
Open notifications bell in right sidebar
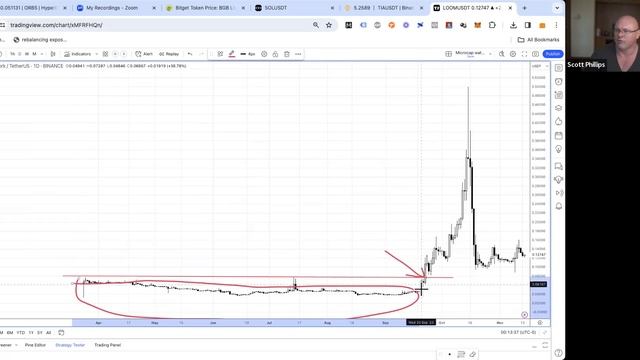[559, 207]
